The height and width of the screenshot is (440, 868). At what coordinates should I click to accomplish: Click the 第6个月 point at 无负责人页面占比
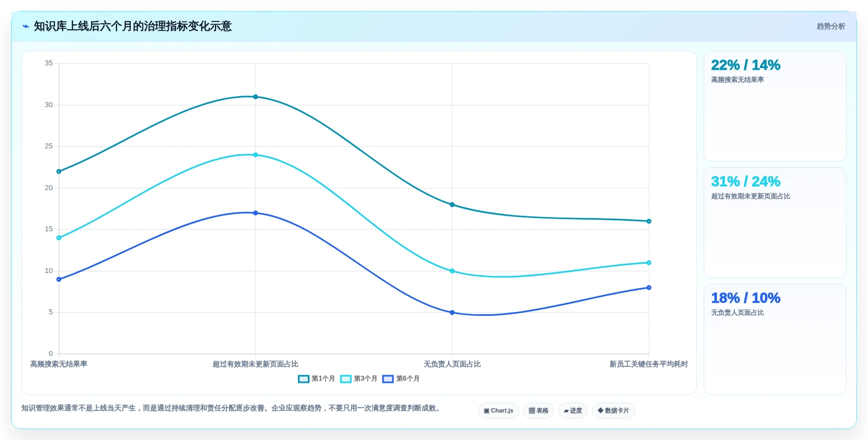click(452, 313)
